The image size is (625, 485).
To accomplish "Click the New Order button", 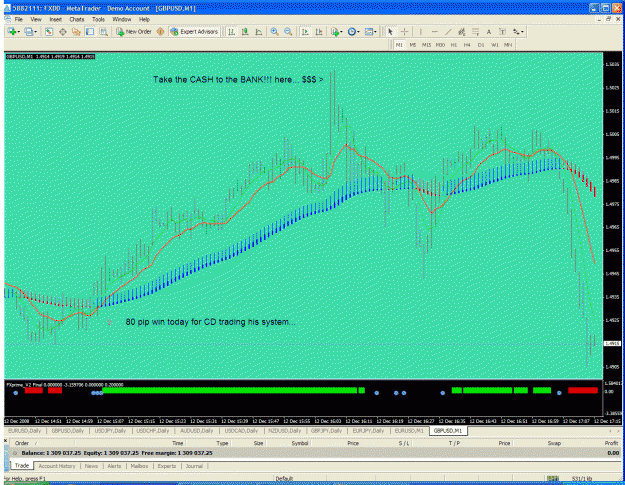I will point(134,32).
